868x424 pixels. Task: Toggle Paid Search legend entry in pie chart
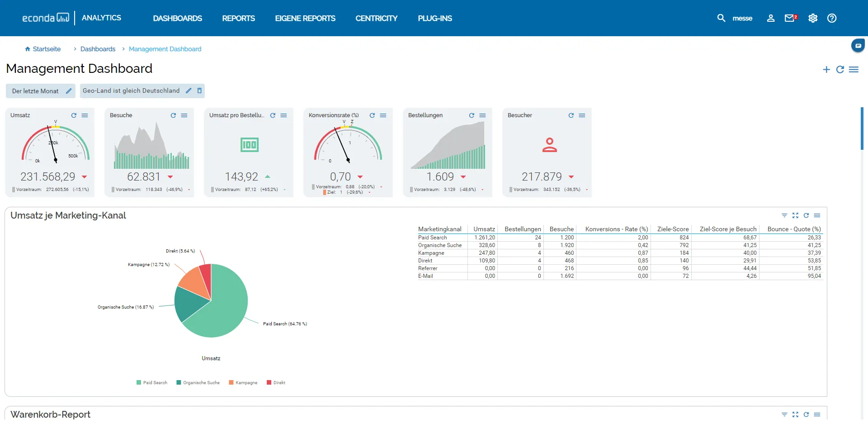click(x=152, y=383)
